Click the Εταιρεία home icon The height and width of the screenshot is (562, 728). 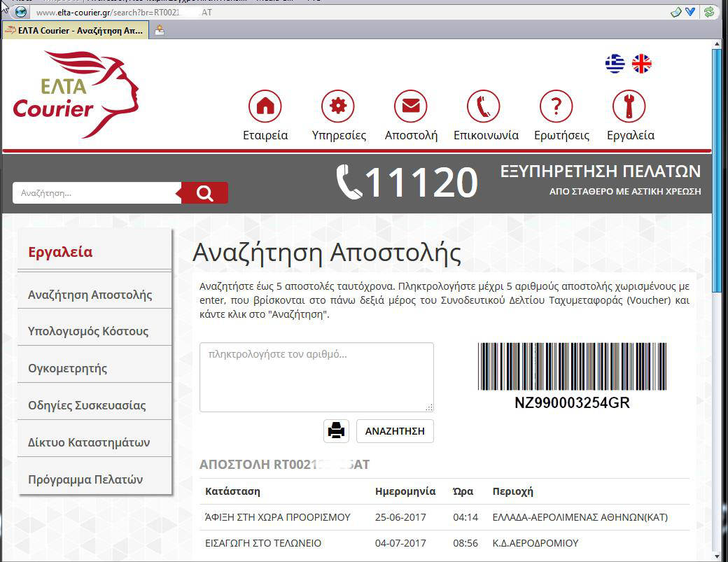click(x=265, y=107)
